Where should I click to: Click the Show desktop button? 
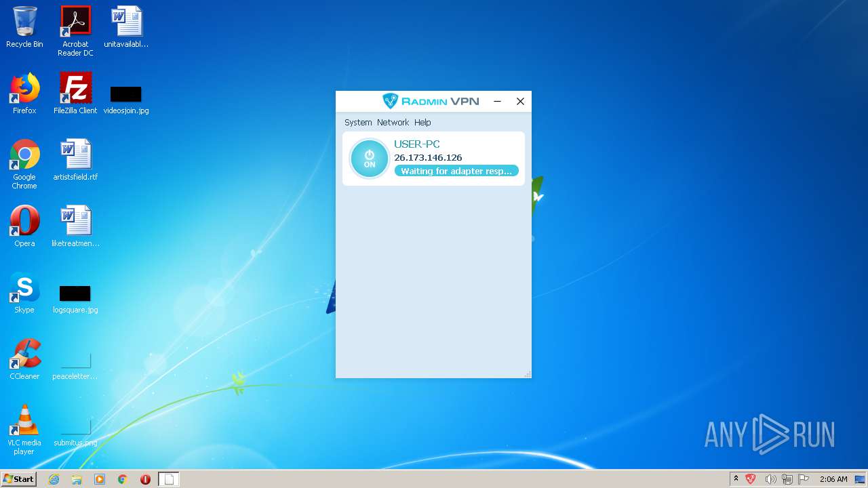click(861, 479)
